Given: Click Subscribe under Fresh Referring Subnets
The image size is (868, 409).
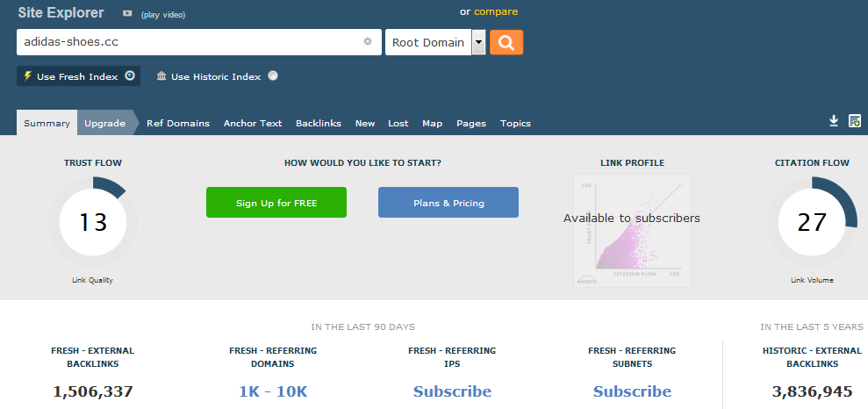Looking at the screenshot, I should [632, 391].
